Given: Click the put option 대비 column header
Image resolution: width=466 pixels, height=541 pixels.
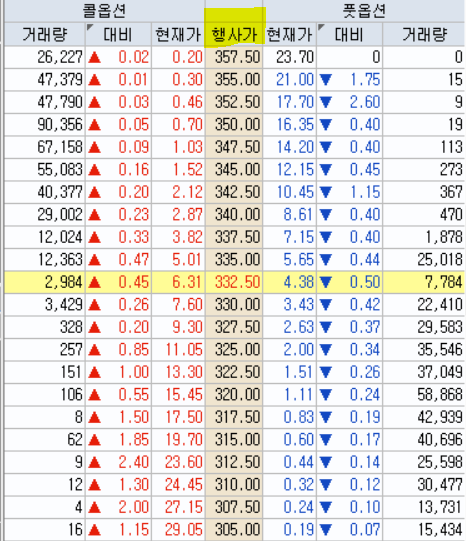Looking at the screenshot, I should [349, 34].
